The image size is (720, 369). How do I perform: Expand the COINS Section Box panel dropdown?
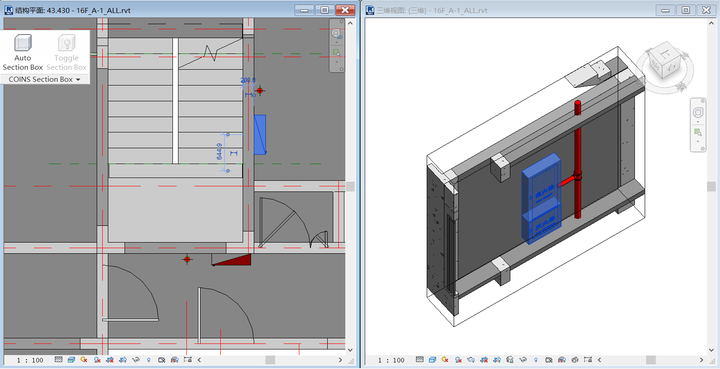pos(45,79)
